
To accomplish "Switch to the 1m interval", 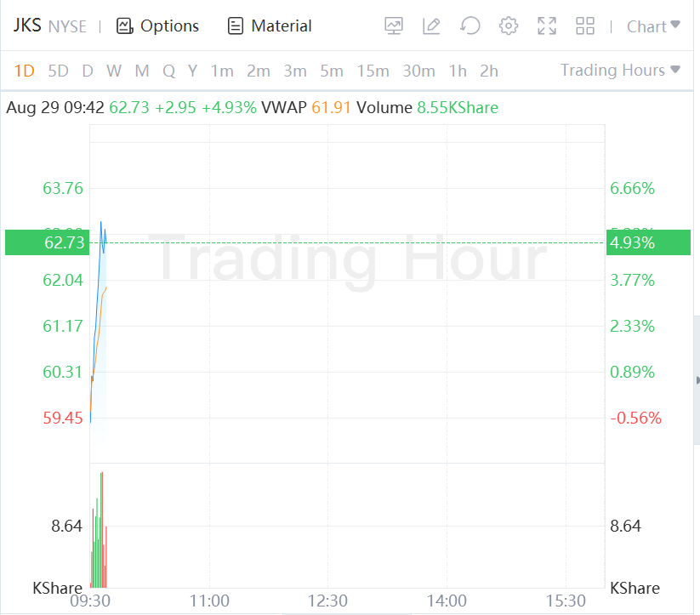I will [x=222, y=71].
